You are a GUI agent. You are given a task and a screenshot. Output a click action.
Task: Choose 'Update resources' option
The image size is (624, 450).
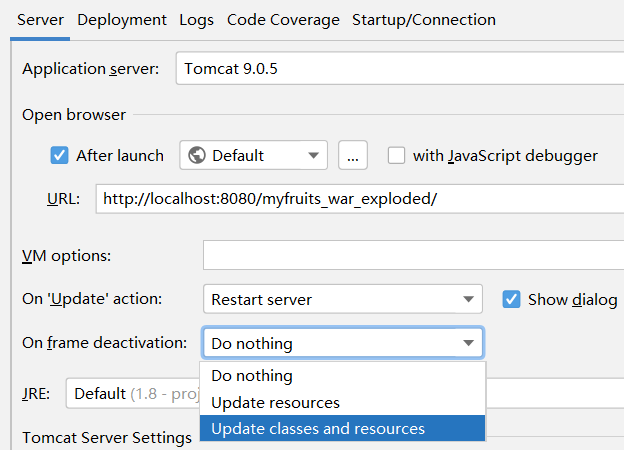[343, 402]
